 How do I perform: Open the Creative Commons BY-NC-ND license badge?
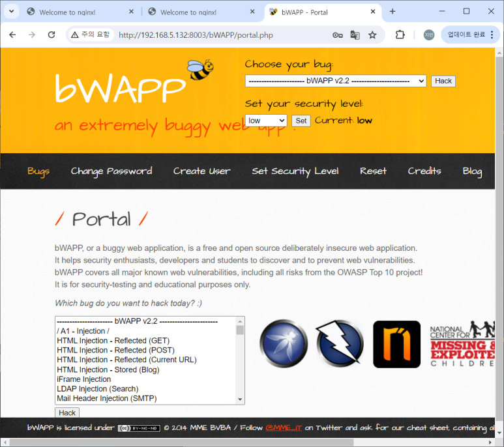coord(139,428)
